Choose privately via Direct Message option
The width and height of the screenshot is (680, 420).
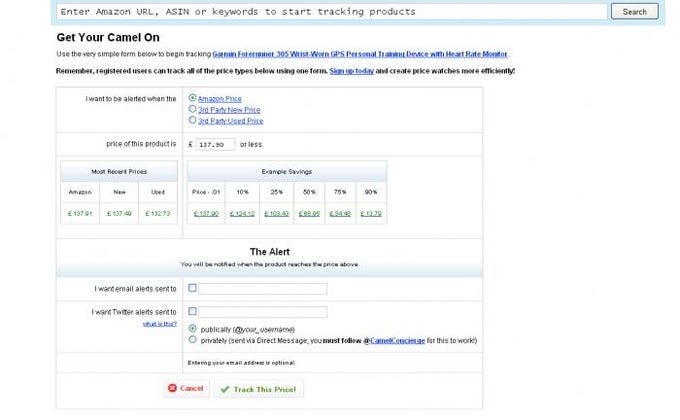tap(192, 339)
